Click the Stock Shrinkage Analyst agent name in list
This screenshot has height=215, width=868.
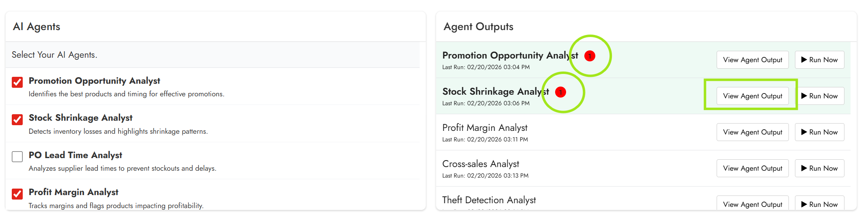(80, 118)
